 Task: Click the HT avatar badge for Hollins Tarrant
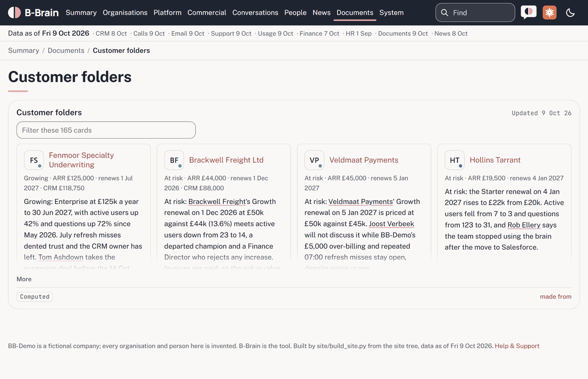[455, 160]
